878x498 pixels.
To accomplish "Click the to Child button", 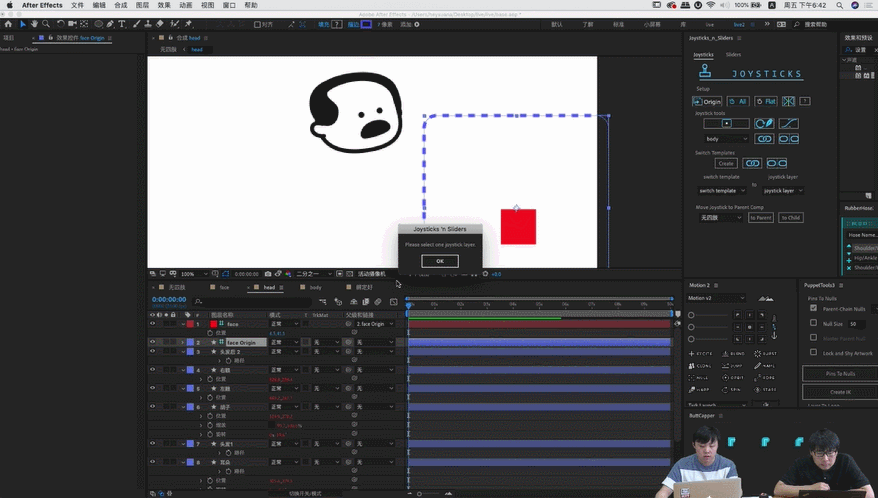I will (x=791, y=217).
